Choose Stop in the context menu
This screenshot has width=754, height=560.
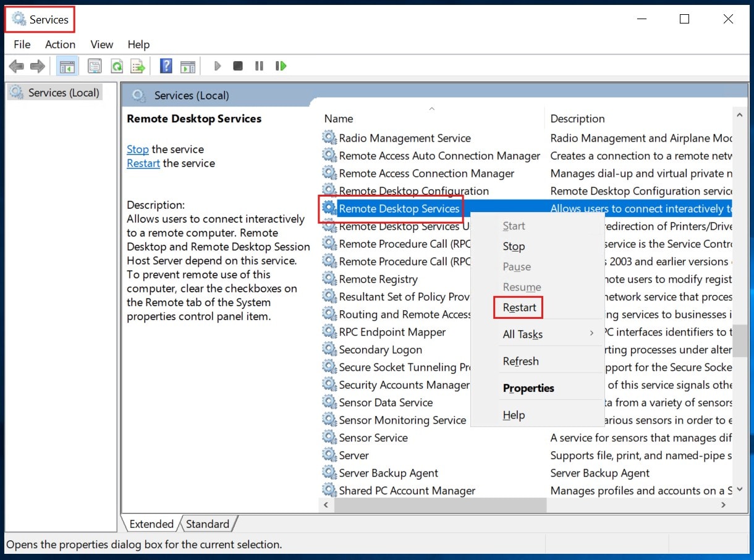point(514,246)
